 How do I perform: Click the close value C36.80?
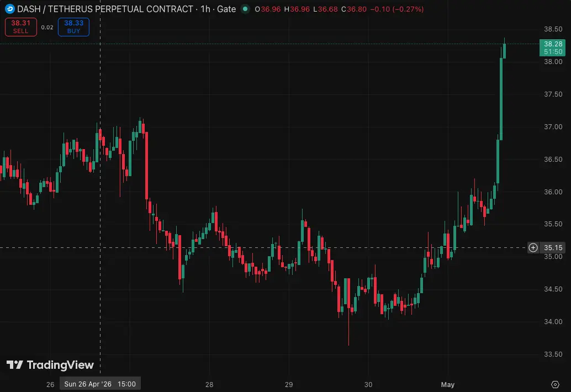[x=354, y=9]
